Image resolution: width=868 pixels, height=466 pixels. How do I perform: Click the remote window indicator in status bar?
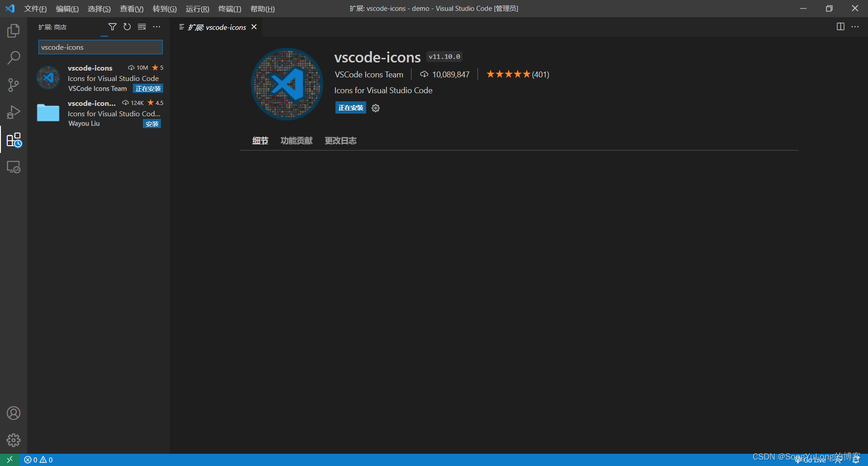point(9,460)
